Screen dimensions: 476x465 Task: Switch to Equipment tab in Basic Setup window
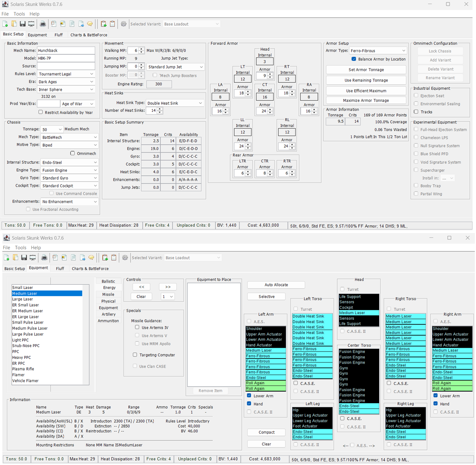[37, 35]
